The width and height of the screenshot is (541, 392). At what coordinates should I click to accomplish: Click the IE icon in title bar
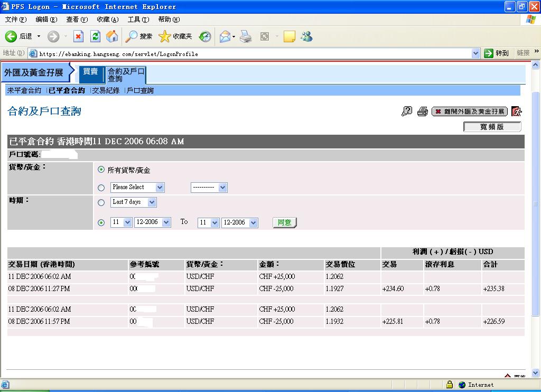[x=5, y=6]
